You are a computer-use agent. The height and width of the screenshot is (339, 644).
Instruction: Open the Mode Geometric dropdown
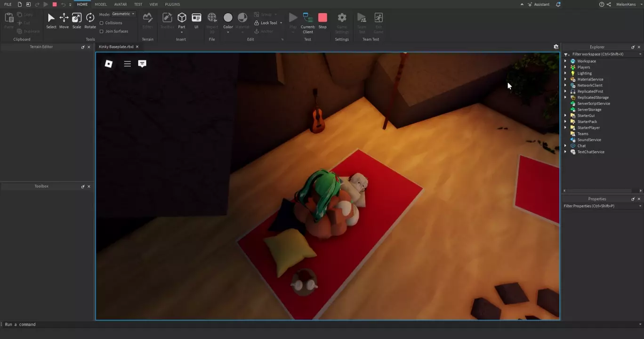pyautogui.click(x=123, y=14)
